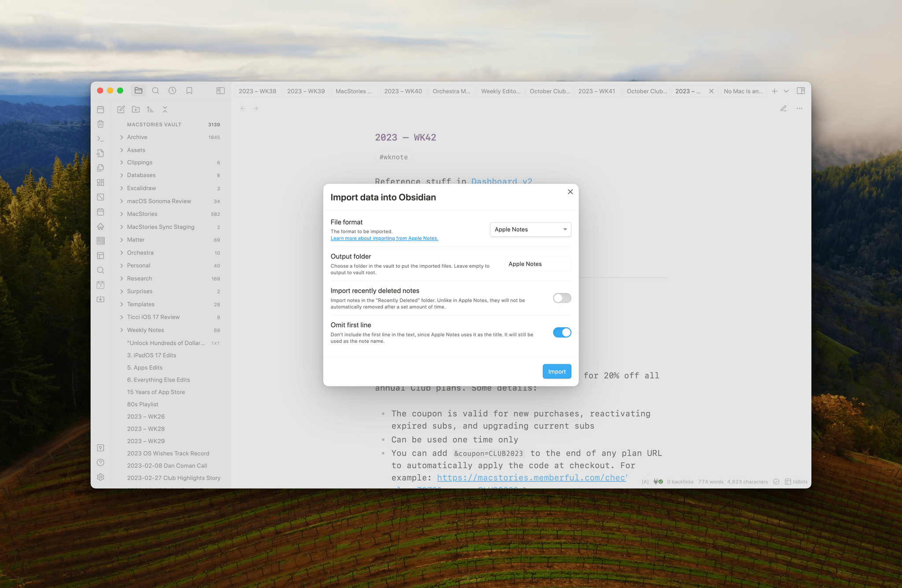Image resolution: width=902 pixels, height=588 pixels.
Task: Switch to the 2023-WK42 tab
Action: (688, 91)
